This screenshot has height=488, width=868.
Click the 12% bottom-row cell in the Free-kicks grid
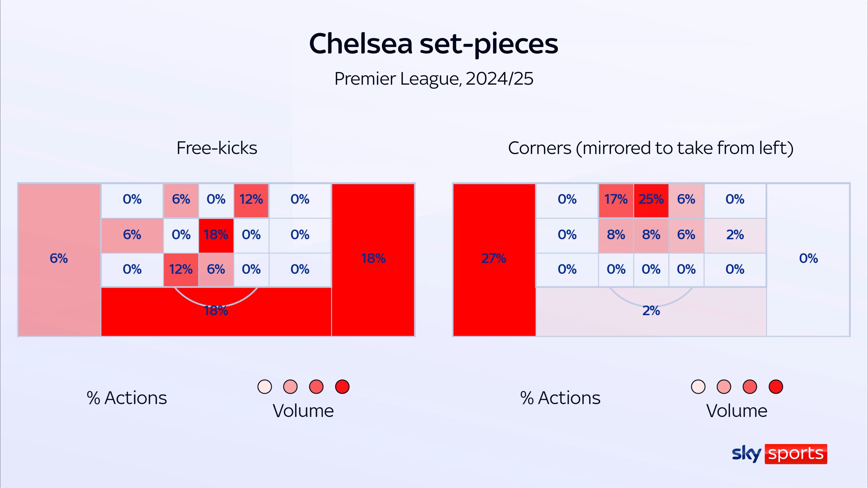(181, 270)
